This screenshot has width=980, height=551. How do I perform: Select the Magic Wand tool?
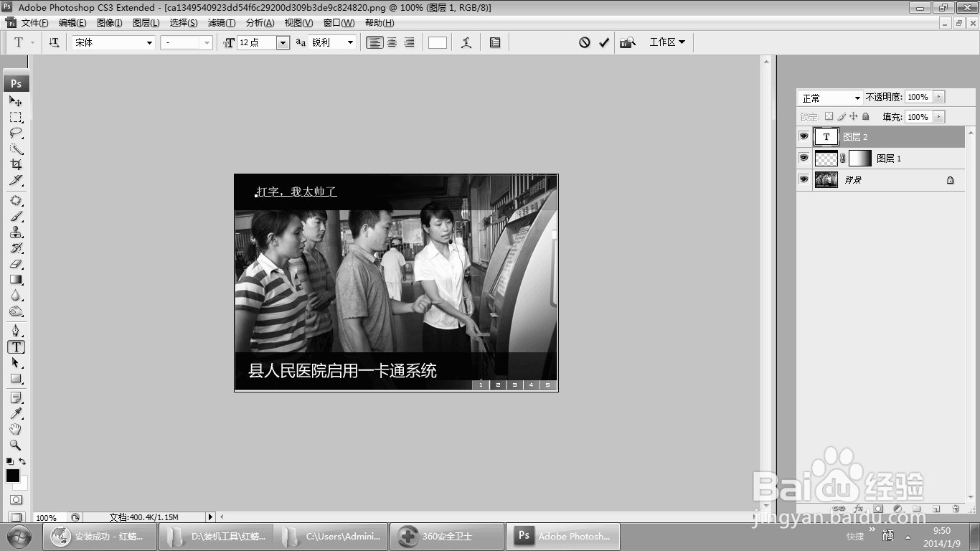coord(16,149)
